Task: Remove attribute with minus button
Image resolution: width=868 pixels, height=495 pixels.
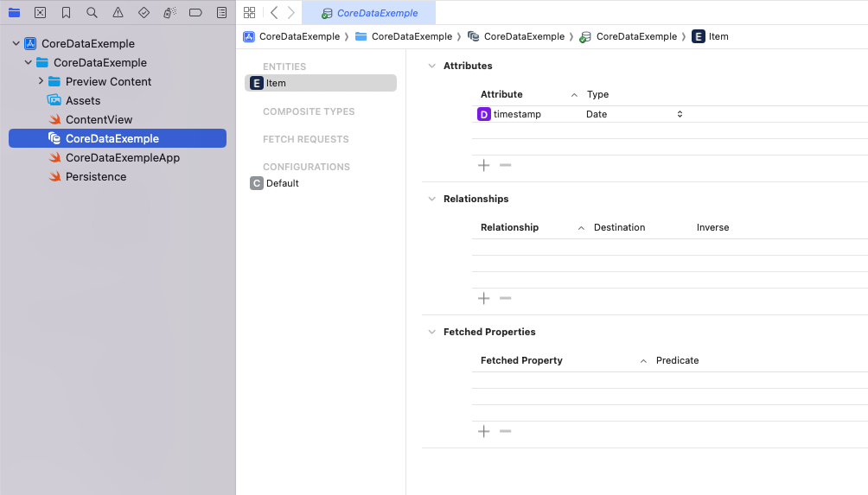Action: coord(506,165)
